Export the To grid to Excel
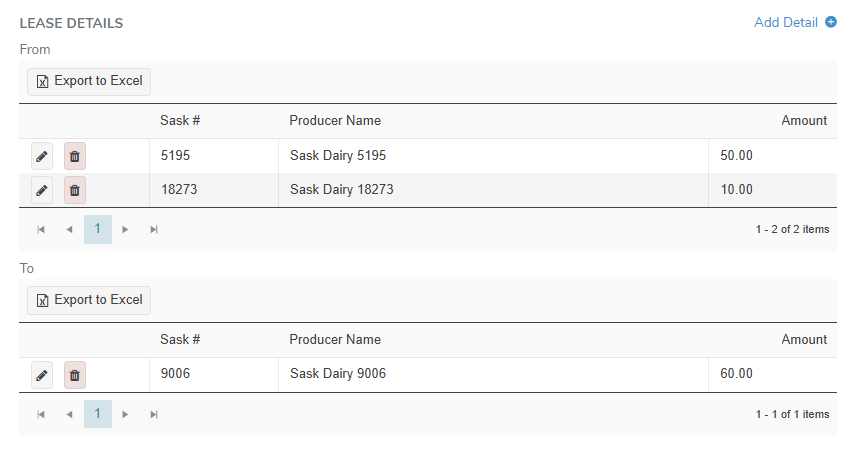 pos(89,300)
